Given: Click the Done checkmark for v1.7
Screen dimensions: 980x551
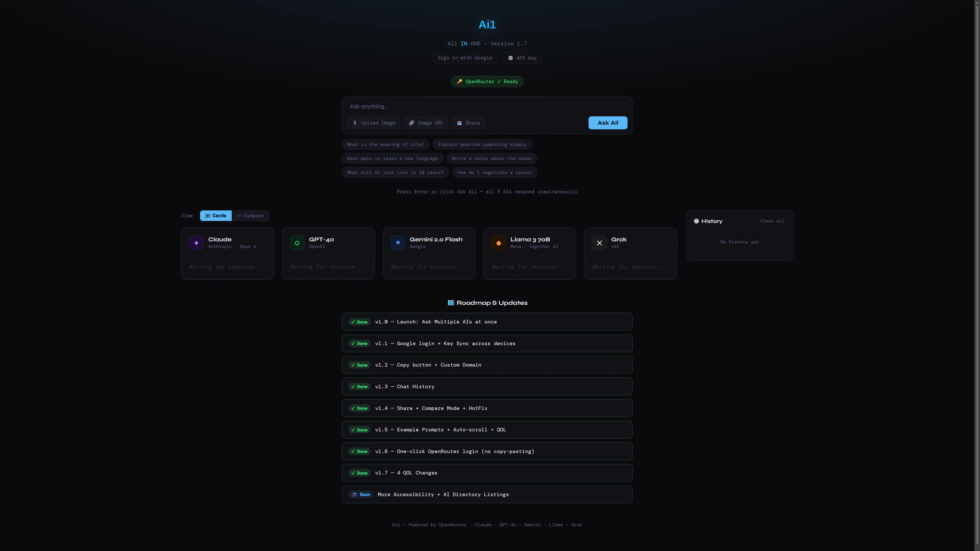Looking at the screenshot, I should (353, 473).
